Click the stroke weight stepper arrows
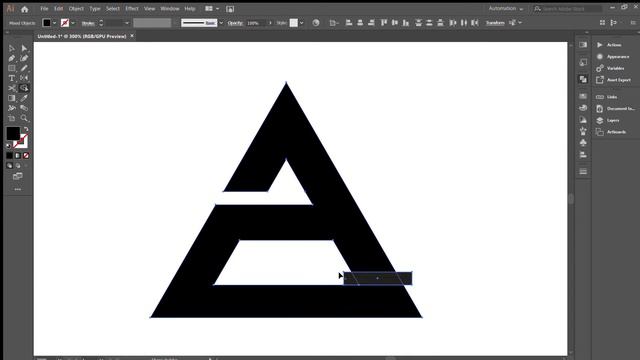640x360 pixels. (x=101, y=23)
